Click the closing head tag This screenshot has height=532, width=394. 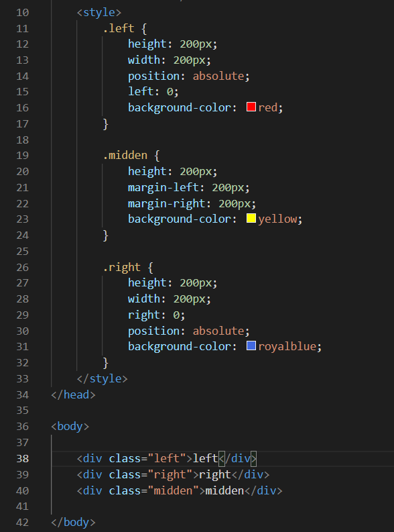73,394
